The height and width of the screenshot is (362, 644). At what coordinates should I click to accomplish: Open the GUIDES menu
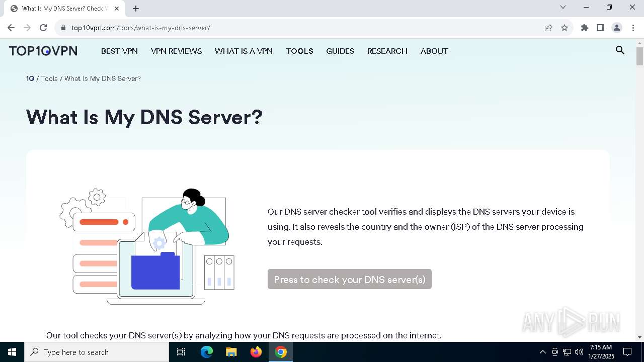point(340,51)
